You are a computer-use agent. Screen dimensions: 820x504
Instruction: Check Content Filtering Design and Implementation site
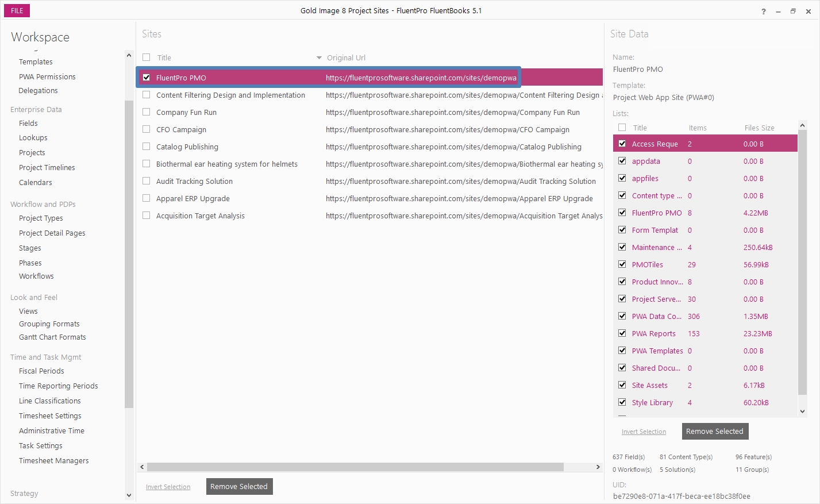pyautogui.click(x=147, y=95)
